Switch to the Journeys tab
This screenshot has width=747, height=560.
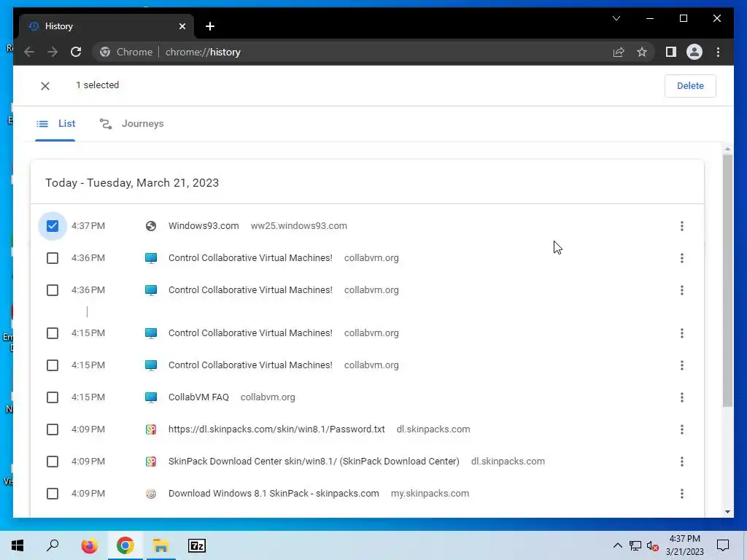(131, 124)
